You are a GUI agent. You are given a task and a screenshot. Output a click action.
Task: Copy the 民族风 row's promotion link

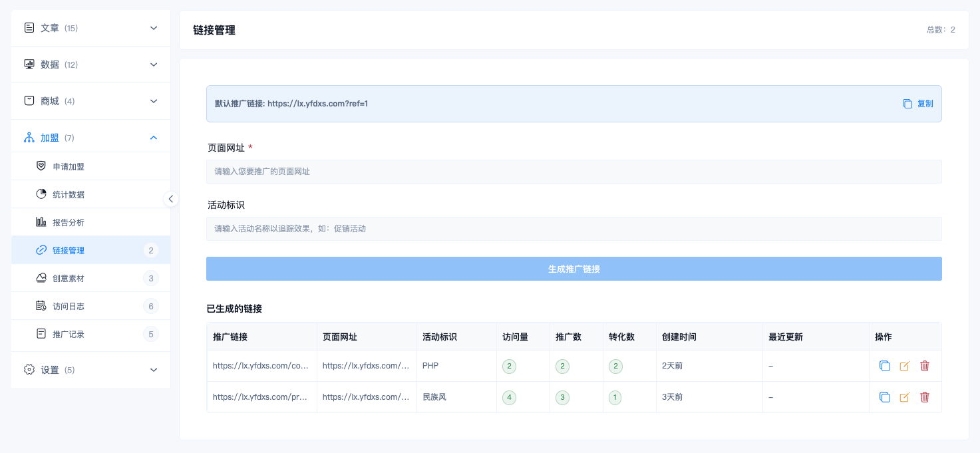point(885,397)
